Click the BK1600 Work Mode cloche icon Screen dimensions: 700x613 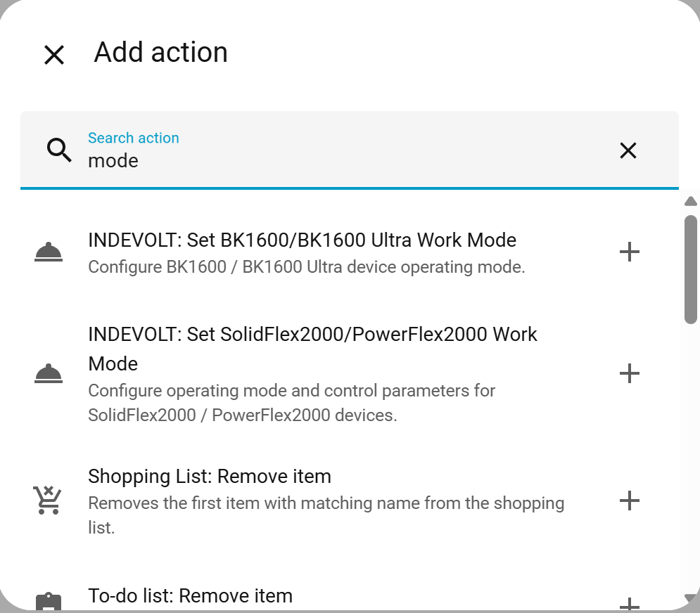click(49, 252)
